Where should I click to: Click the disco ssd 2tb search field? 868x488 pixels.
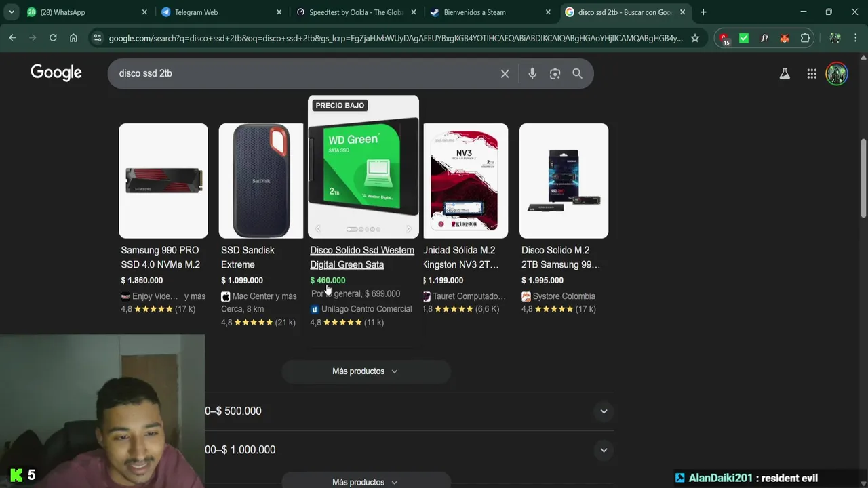[x=305, y=73]
